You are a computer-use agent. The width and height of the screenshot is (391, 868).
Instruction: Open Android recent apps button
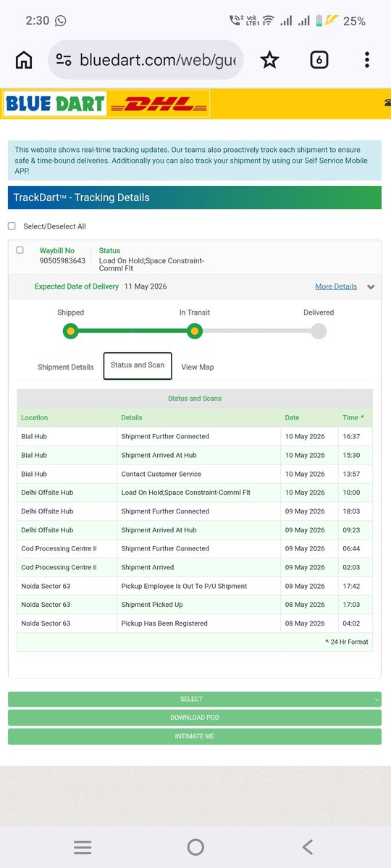83,847
